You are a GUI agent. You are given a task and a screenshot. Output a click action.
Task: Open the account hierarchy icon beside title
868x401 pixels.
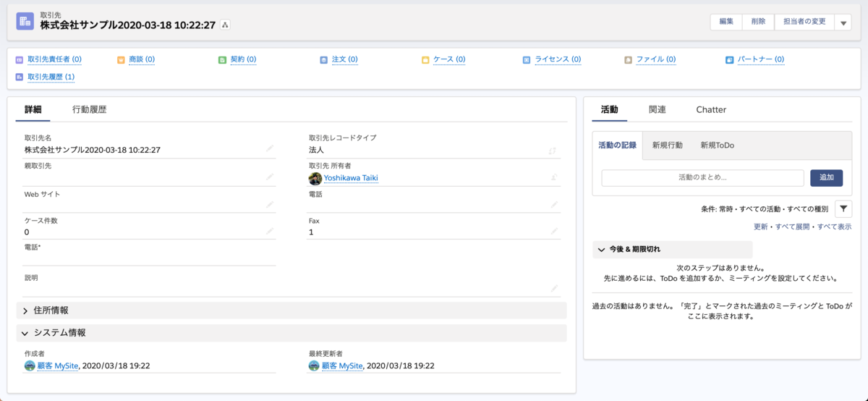tap(225, 25)
